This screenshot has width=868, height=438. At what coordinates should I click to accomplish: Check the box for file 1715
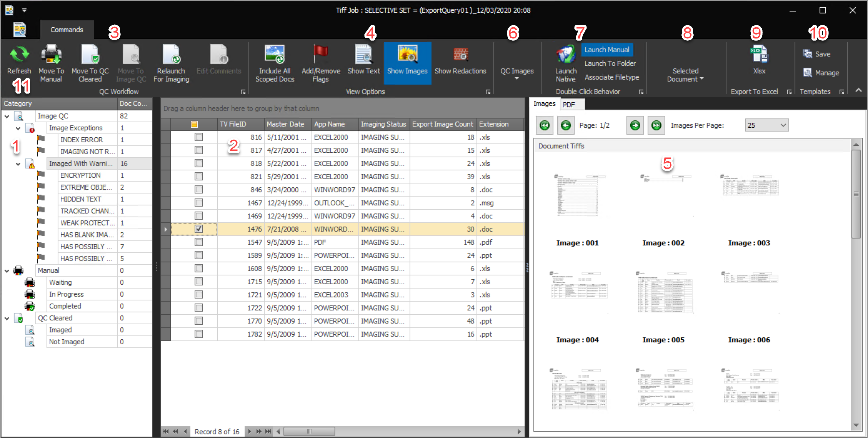(x=199, y=282)
